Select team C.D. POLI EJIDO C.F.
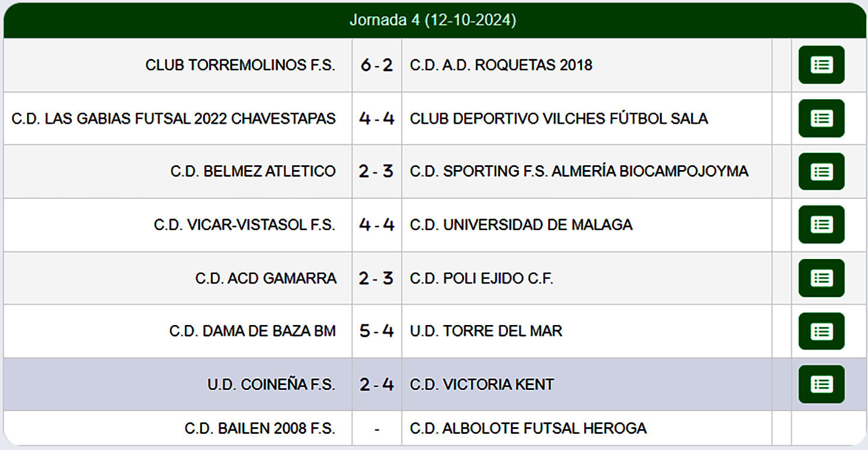This screenshot has height=450, width=868. [481, 278]
